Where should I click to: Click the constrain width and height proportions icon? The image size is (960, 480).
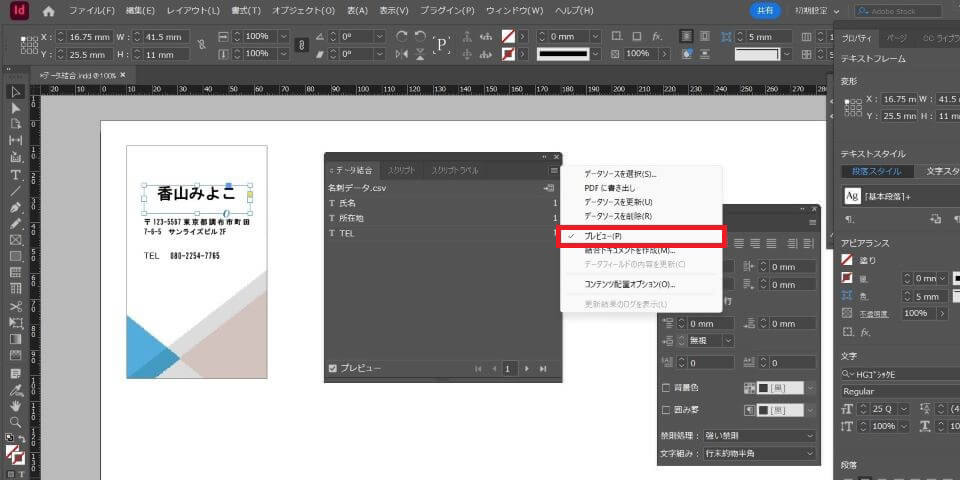click(201, 45)
